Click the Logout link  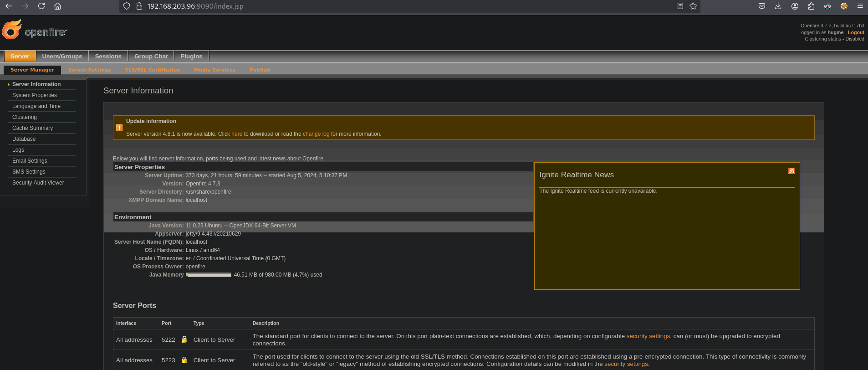pos(856,32)
